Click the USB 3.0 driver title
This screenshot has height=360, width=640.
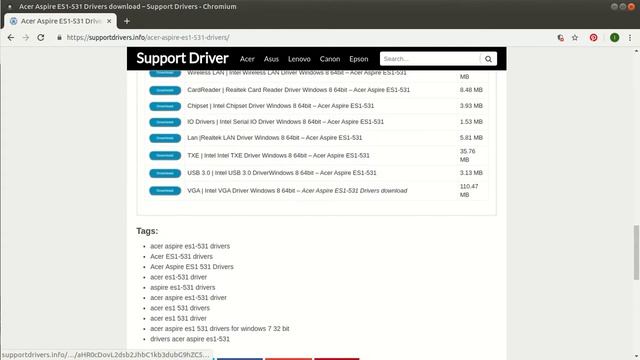tap(282, 173)
